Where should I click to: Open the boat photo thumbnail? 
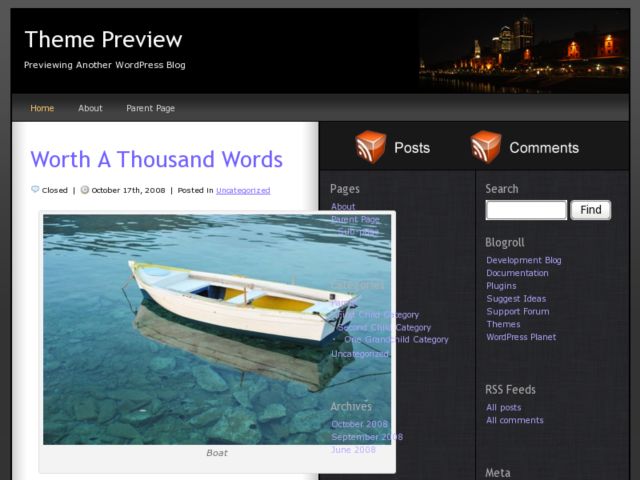tap(217, 330)
